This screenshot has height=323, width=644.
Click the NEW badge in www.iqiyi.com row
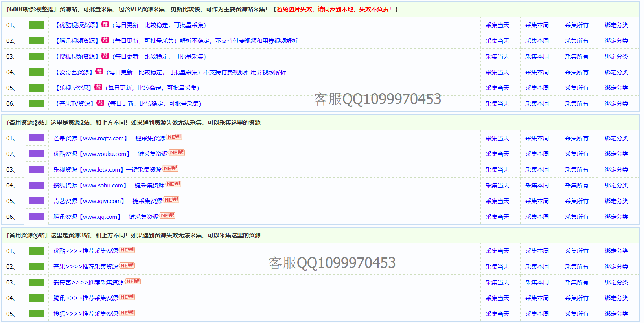point(171,200)
